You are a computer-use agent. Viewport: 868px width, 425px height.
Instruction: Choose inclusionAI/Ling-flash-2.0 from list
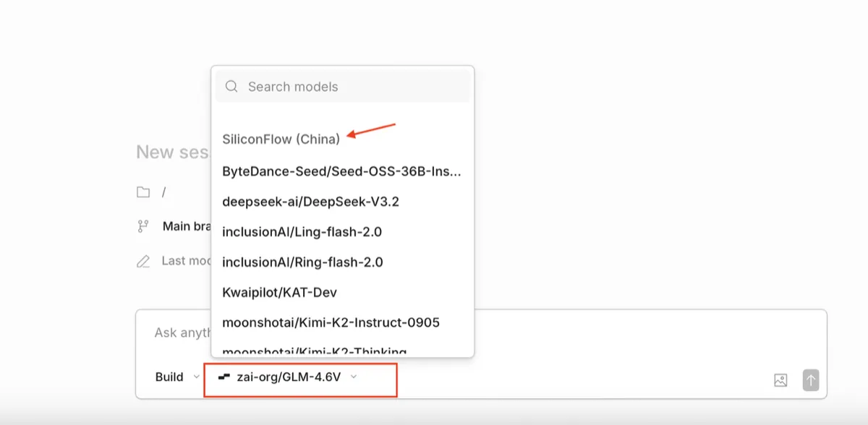coord(342,232)
